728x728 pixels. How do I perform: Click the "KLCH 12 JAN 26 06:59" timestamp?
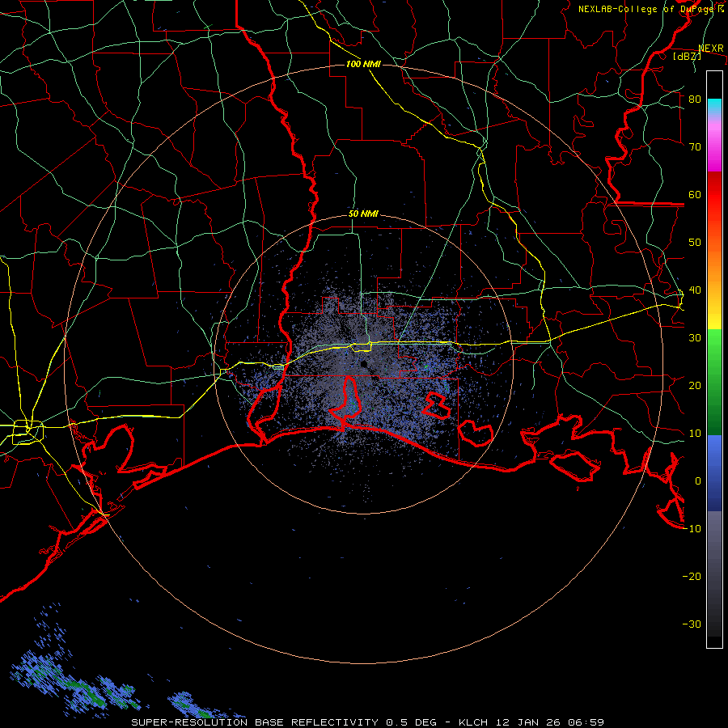pos(531,722)
